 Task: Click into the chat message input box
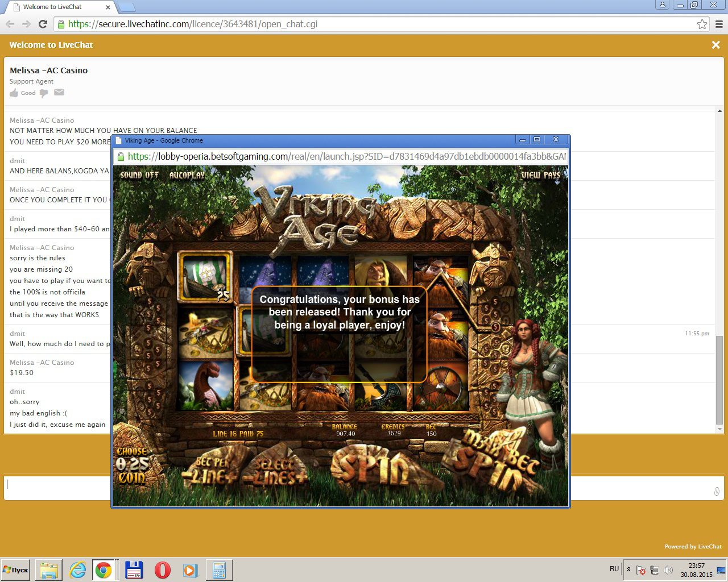(364, 488)
